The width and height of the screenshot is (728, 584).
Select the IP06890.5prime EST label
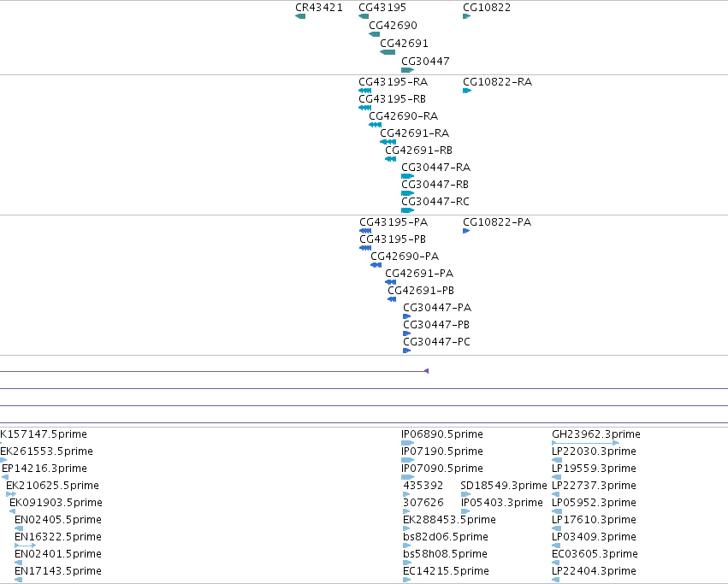pos(442,434)
